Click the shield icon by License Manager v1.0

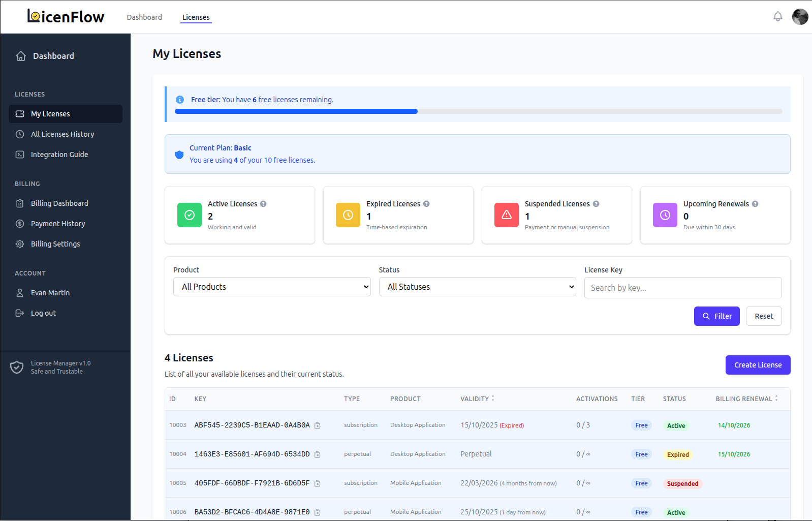coord(17,367)
